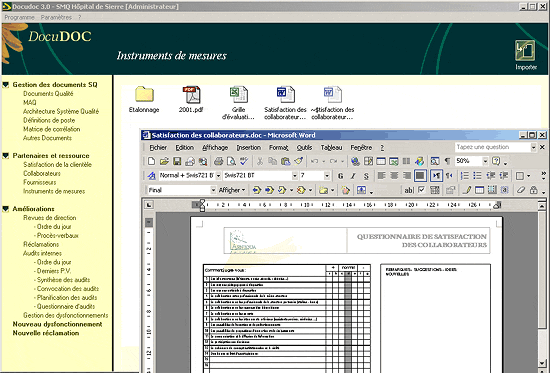Image resolution: width=550 pixels, height=373 pixels.
Task: Collapse the Gestion des documents SQ section
Action: [x=6, y=85]
